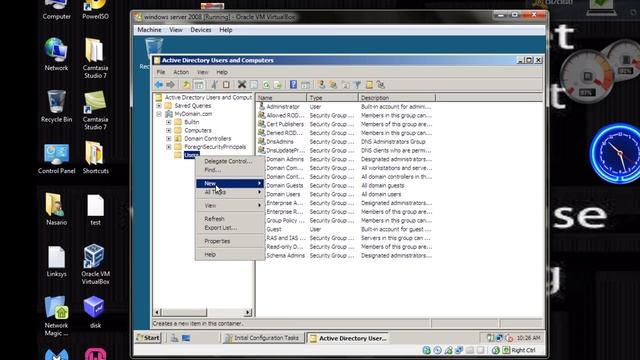
Task: Select the Users container in tree
Action: [x=191, y=155]
